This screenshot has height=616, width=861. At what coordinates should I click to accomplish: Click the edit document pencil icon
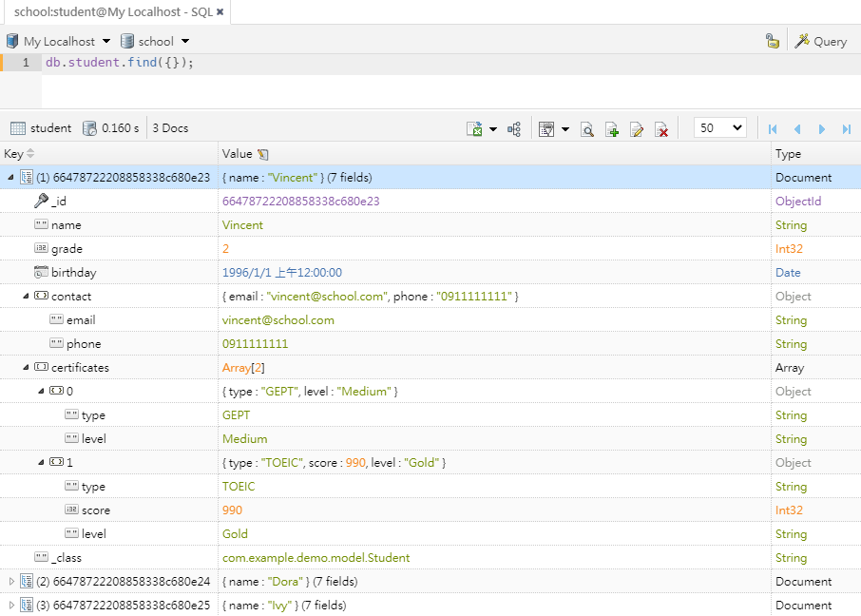(637, 128)
